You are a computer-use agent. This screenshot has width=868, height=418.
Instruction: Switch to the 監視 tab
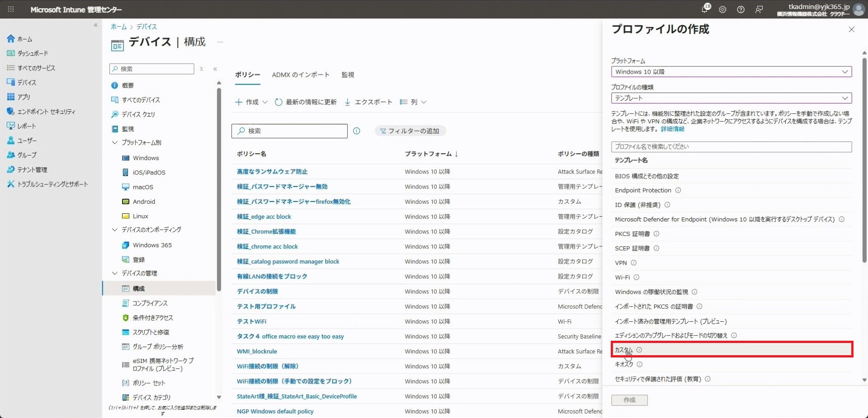(x=348, y=75)
